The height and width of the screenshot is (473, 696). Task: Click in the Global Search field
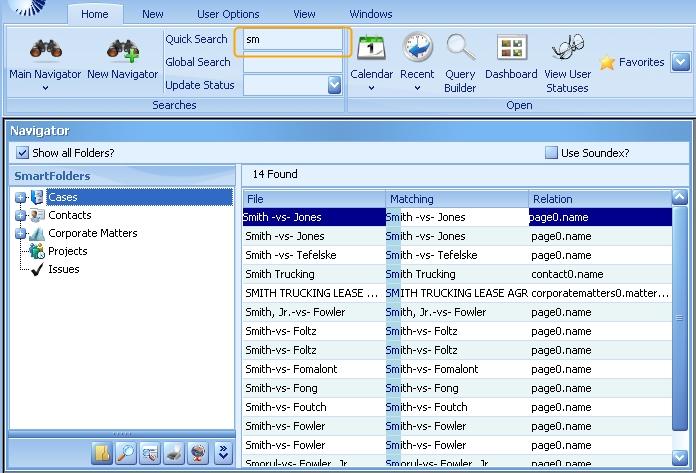pos(293,63)
